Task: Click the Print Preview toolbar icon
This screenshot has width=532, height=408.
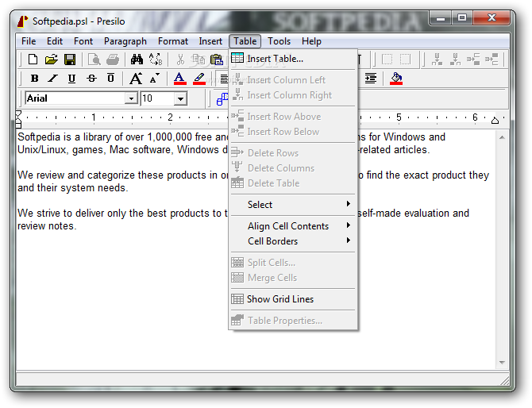Action: pos(94,60)
